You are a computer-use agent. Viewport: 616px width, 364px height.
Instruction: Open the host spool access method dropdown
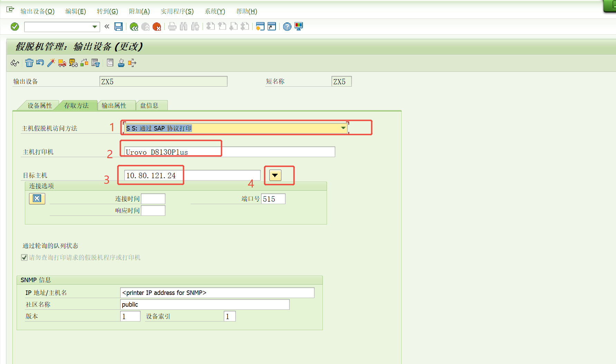(x=343, y=128)
